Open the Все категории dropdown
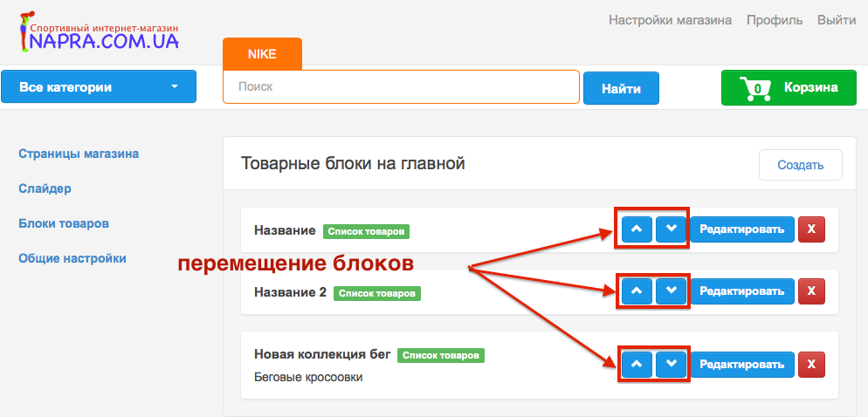This screenshot has height=417, width=868. click(99, 87)
